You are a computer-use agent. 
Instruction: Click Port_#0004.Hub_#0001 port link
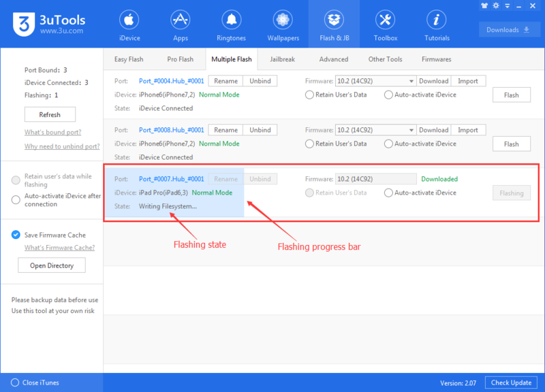172,81
